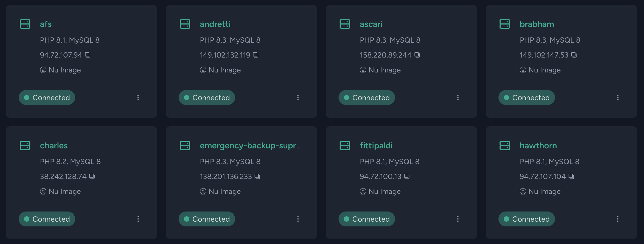The height and width of the screenshot is (244, 644).
Task: Click the Connected badge on emergency-backup card
Action: 207,219
